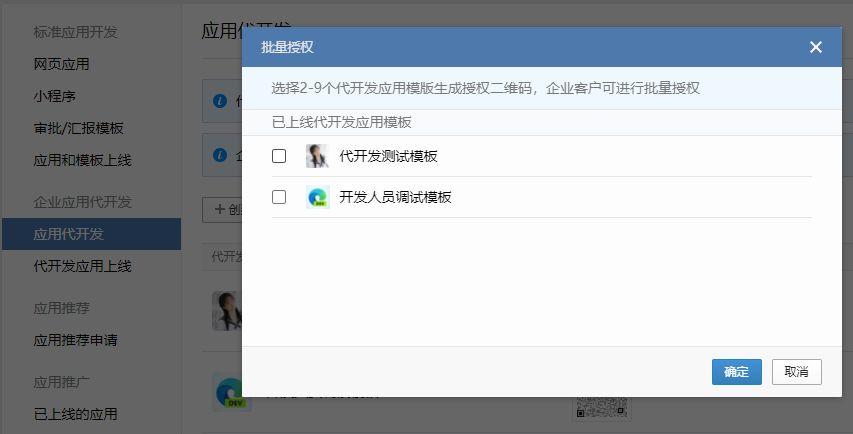Image resolution: width=853 pixels, height=434 pixels.
Task: Confirm with the 确定 button
Action: pos(736,371)
